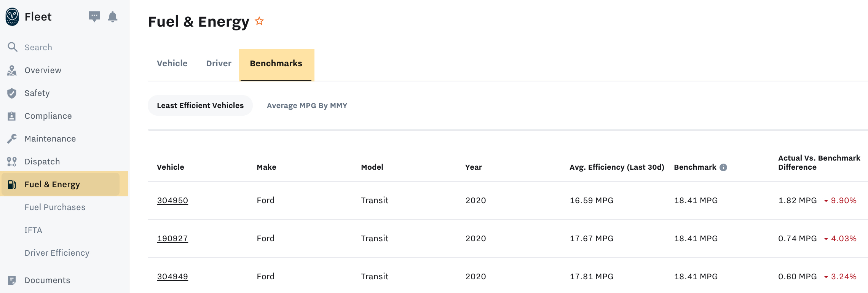
Task: Switch to the Vehicle tab
Action: [172, 64]
